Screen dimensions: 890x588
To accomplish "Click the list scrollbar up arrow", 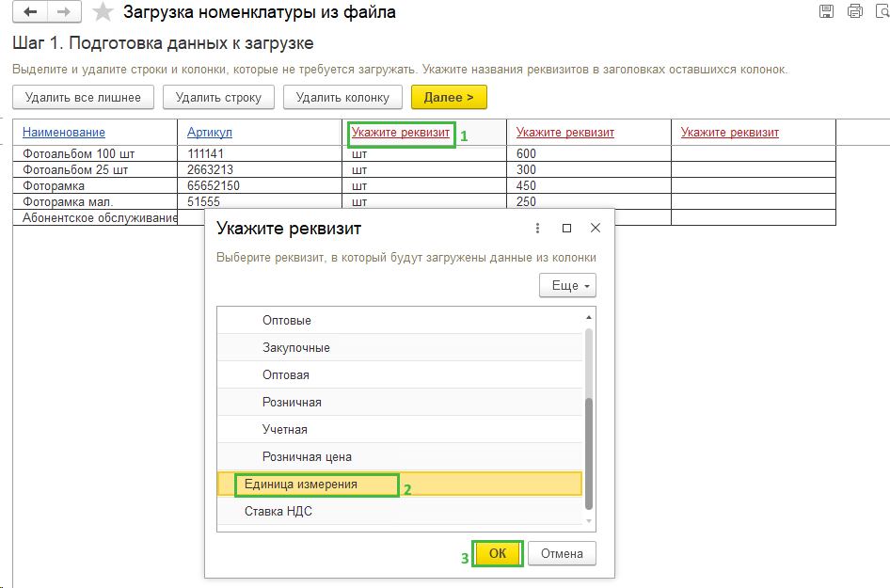I will click(x=589, y=317).
